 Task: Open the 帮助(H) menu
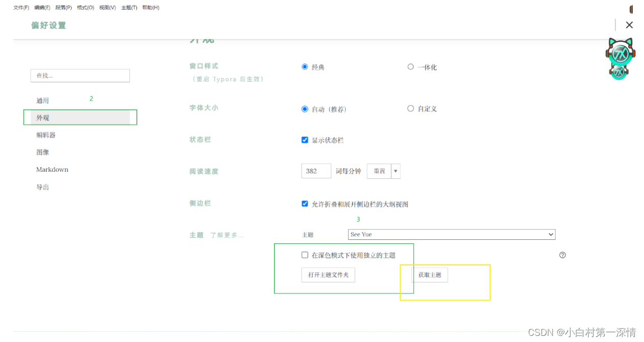point(150,8)
